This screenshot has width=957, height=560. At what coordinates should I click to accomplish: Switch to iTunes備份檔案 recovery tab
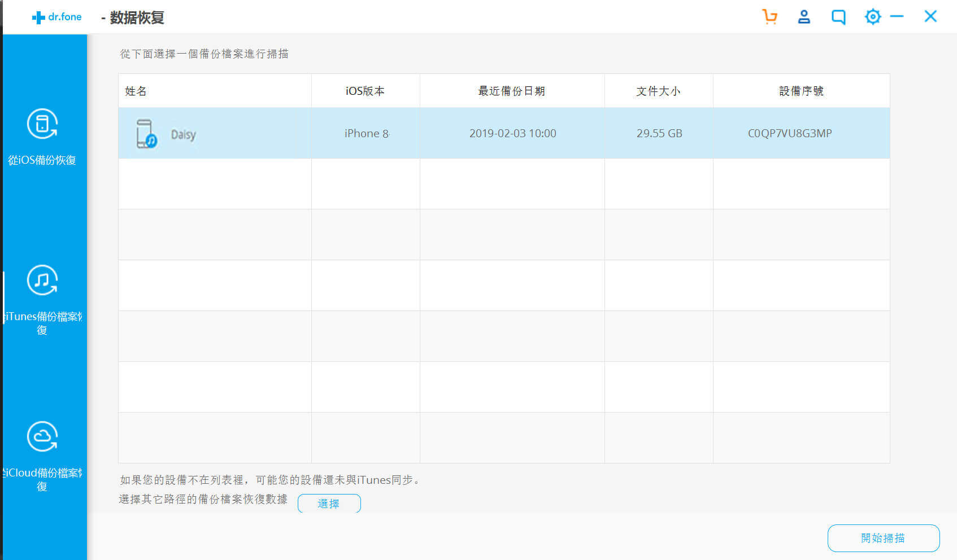pos(43,322)
